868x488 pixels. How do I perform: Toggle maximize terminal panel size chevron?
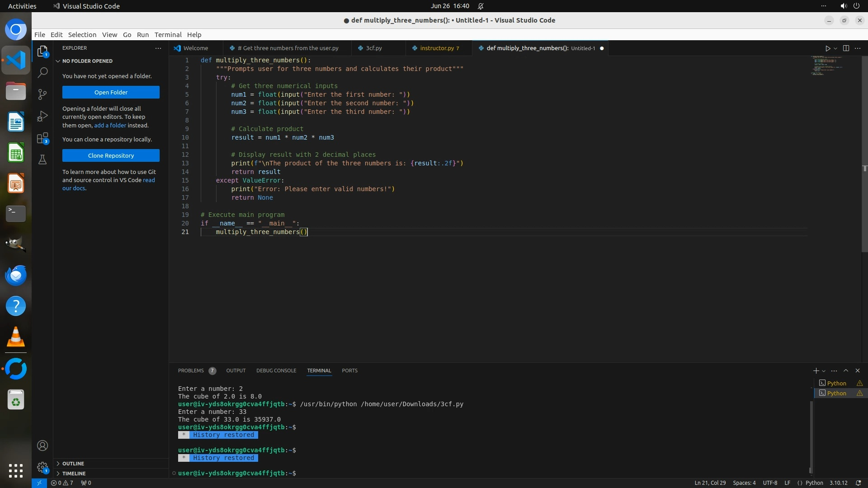(846, 371)
